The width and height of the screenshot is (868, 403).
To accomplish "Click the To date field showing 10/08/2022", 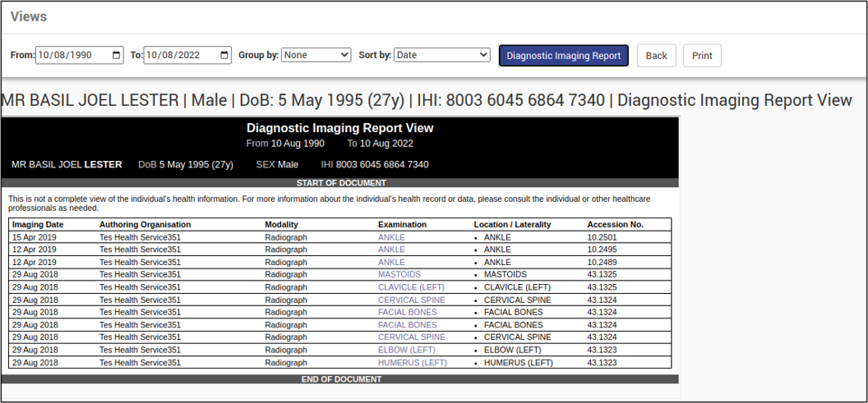I will coord(187,55).
